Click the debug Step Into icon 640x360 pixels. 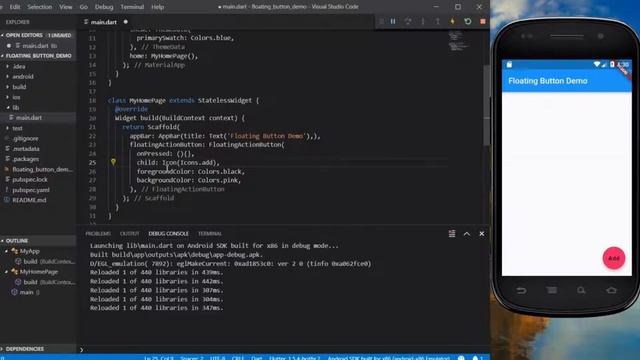423,21
